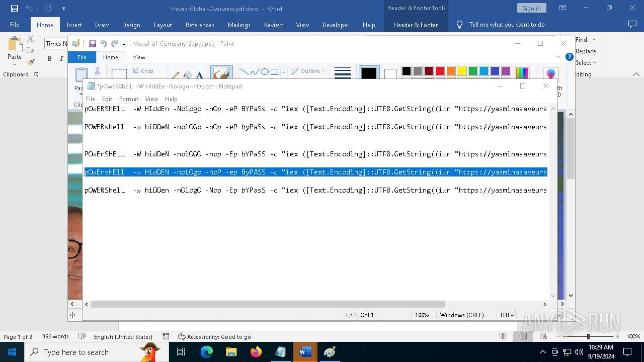Open Firefox from the taskbar
The height and width of the screenshot is (362, 644).
pyautogui.click(x=256, y=352)
